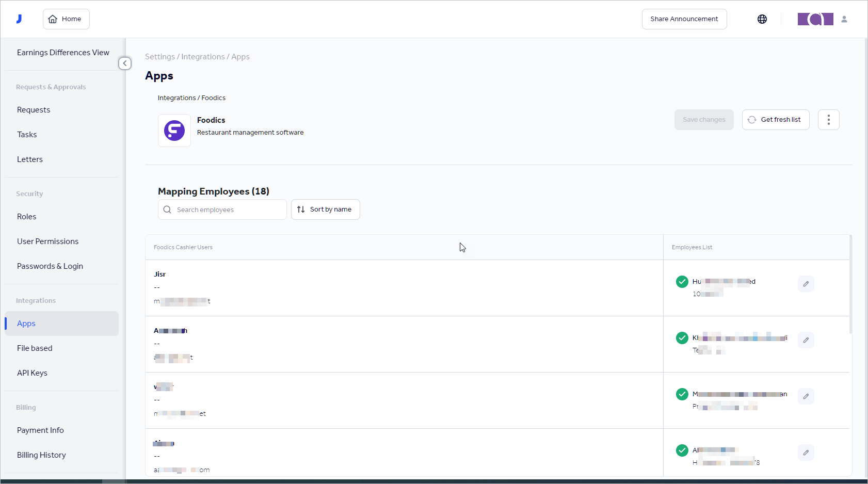Image resolution: width=868 pixels, height=484 pixels.
Task: Click the edit pencil in the fourth row
Action: click(806, 453)
